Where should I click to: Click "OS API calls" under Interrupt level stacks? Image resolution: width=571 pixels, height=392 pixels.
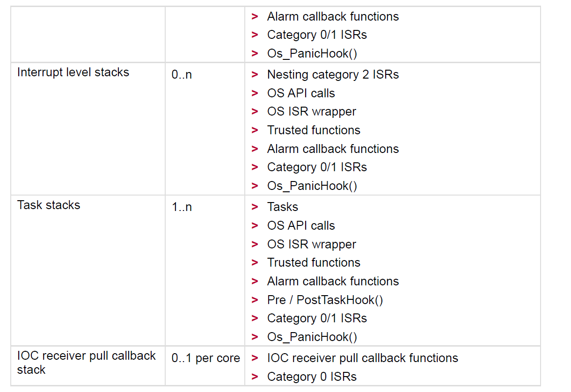(x=301, y=93)
